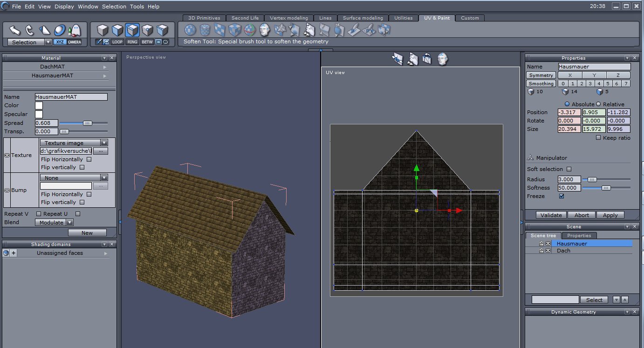Add a shading domain with the plus icon
Screen dimensions: 644x348
[14, 253]
